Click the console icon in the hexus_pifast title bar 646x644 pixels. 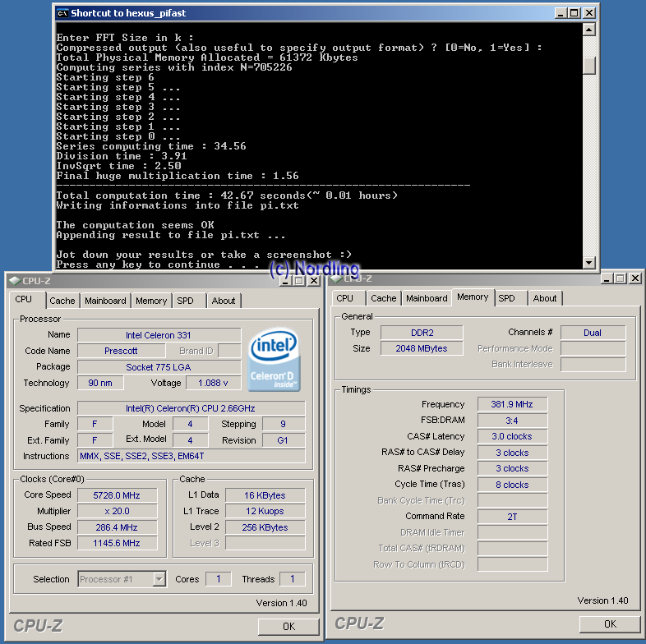coord(62,14)
